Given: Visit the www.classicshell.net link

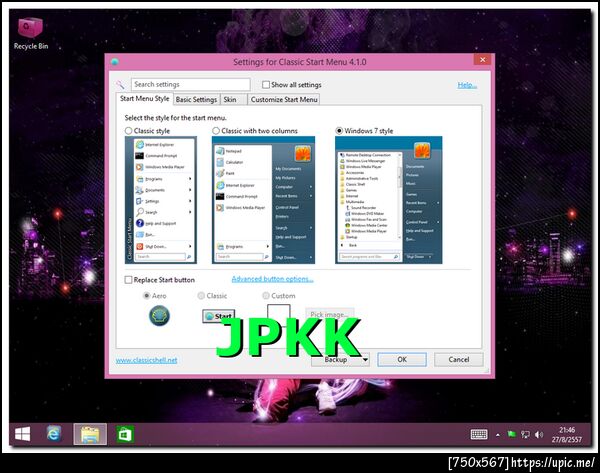Looking at the screenshot, I should 147,360.
